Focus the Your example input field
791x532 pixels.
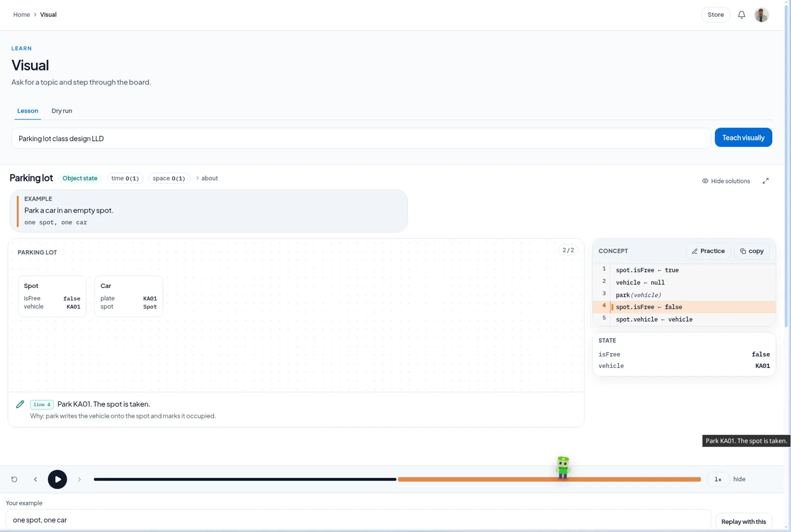(358, 520)
